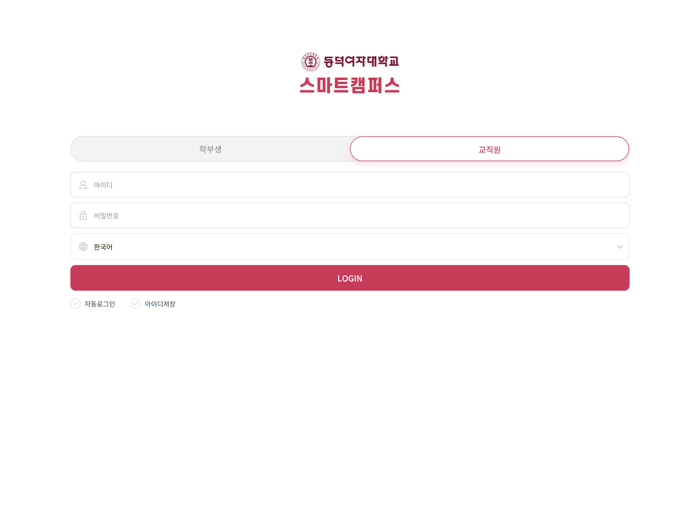Click the lock icon in the password field
Viewport: 700px width, 525px height.
click(x=83, y=216)
